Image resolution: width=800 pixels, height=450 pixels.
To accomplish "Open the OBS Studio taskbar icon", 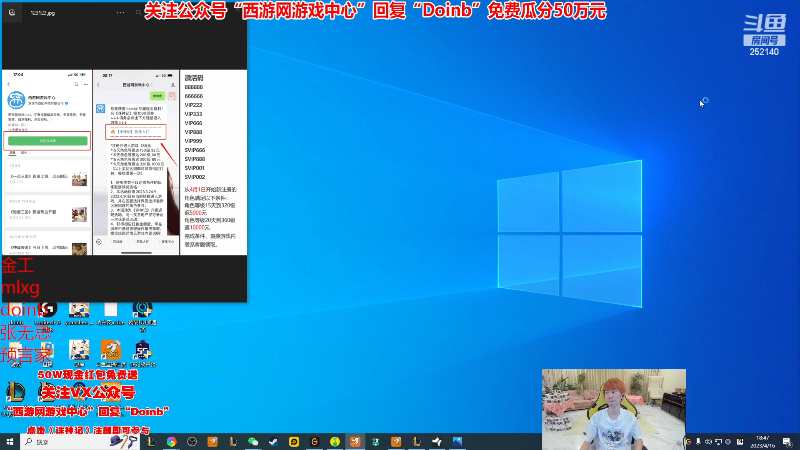I will coord(192,442).
